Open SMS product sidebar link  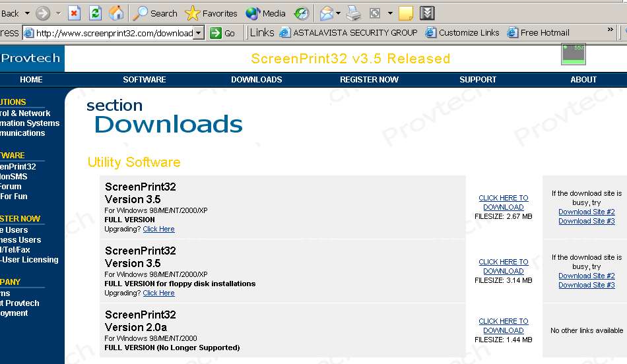[x=14, y=177]
